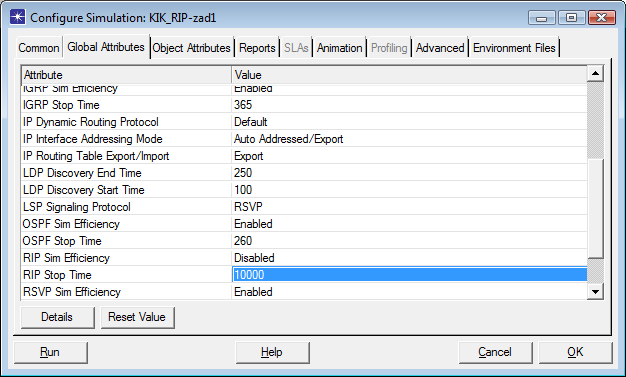Open the Export value for IP Routing Table Export/Import

coord(409,156)
